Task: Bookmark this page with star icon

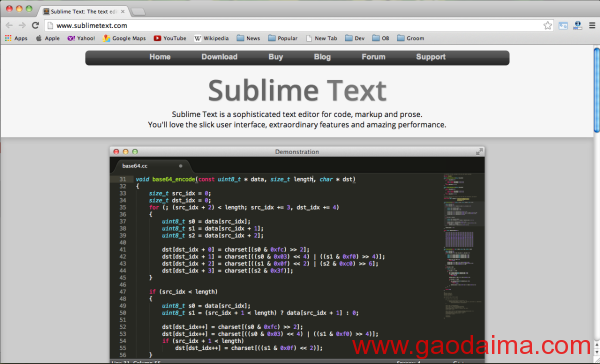Action: point(548,25)
